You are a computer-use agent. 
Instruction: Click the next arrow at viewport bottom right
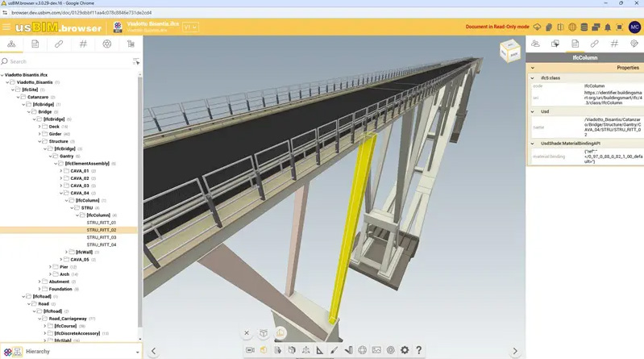[514, 351]
